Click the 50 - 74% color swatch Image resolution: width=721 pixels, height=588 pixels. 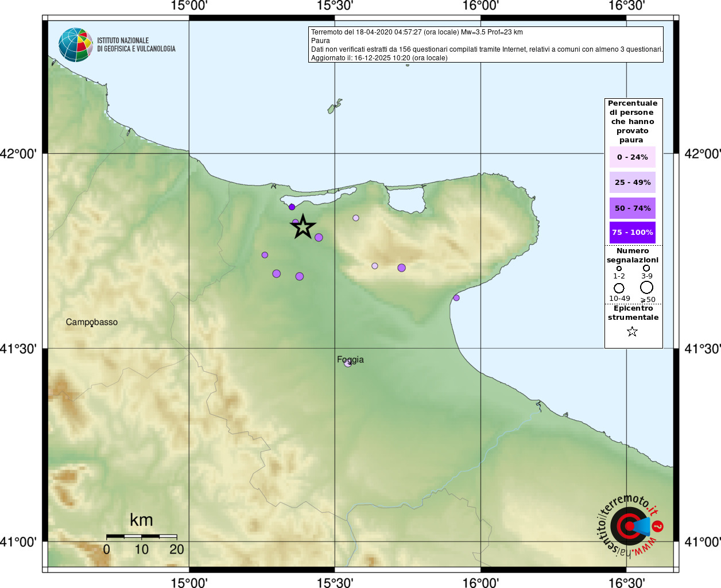(x=633, y=208)
